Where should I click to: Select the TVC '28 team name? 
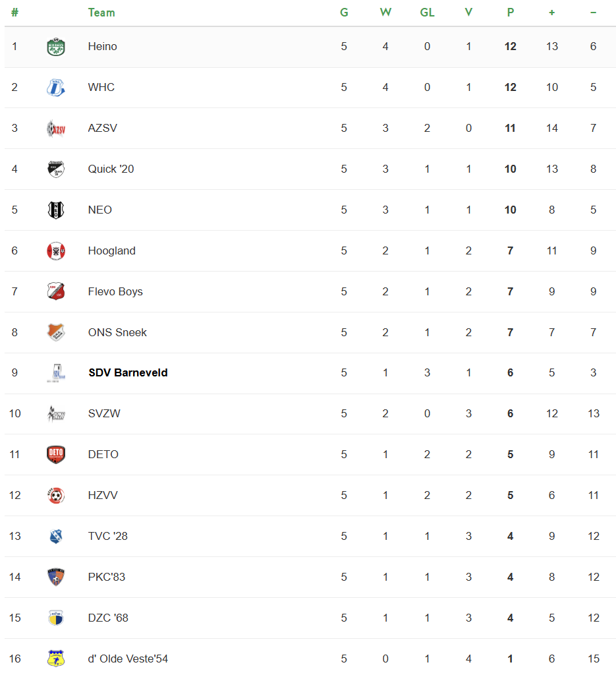click(x=107, y=537)
